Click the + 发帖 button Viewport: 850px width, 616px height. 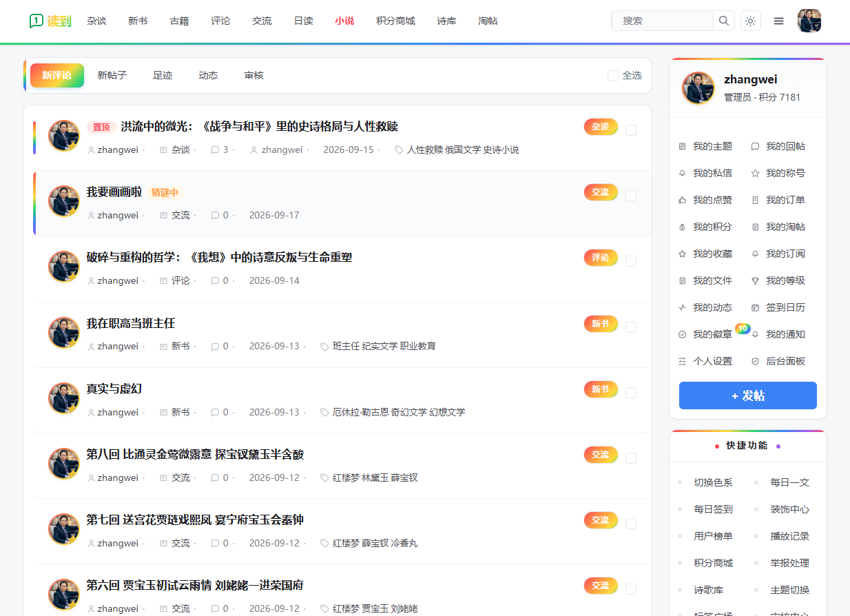pyautogui.click(x=748, y=396)
